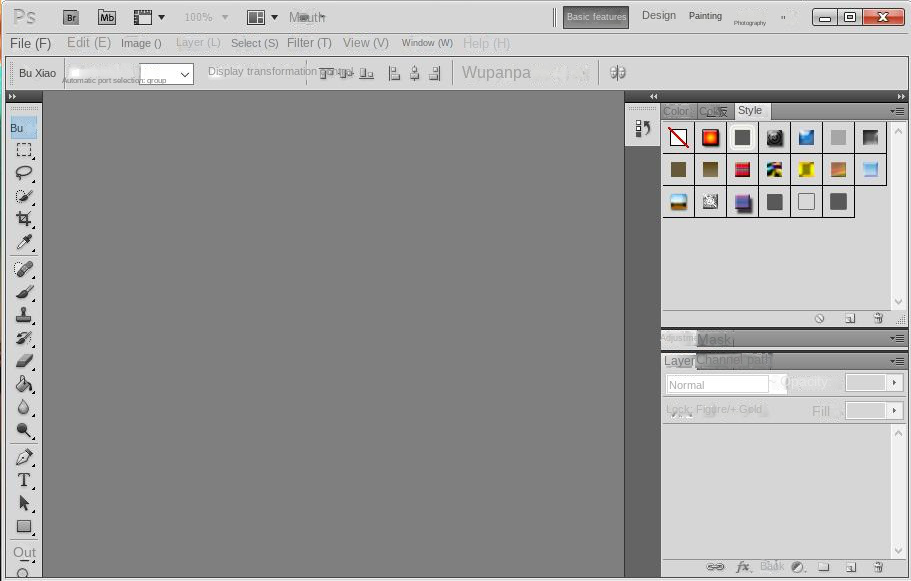Viewport: 911px width, 581px height.
Task: Open the blend mode dropdown showing Normal
Action: [x=718, y=384]
